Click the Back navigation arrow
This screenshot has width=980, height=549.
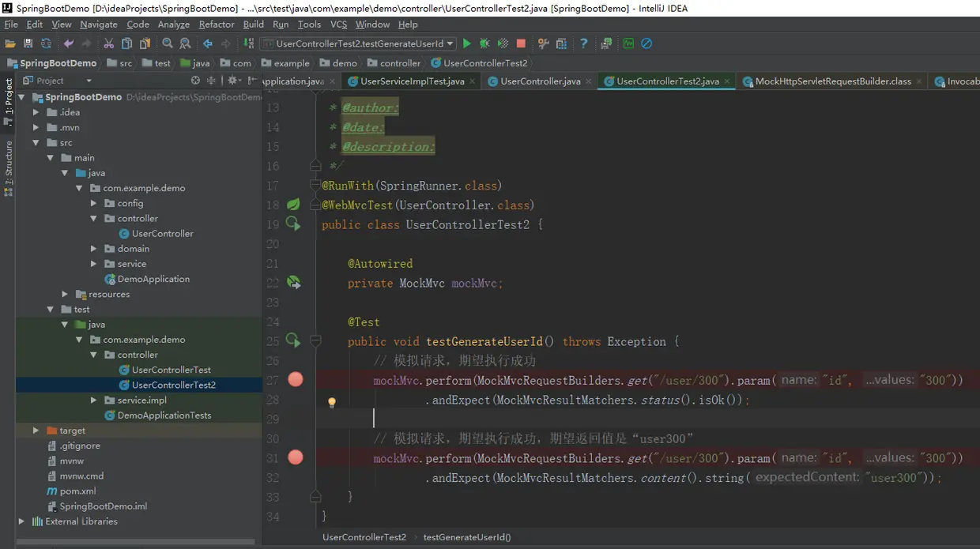(208, 43)
